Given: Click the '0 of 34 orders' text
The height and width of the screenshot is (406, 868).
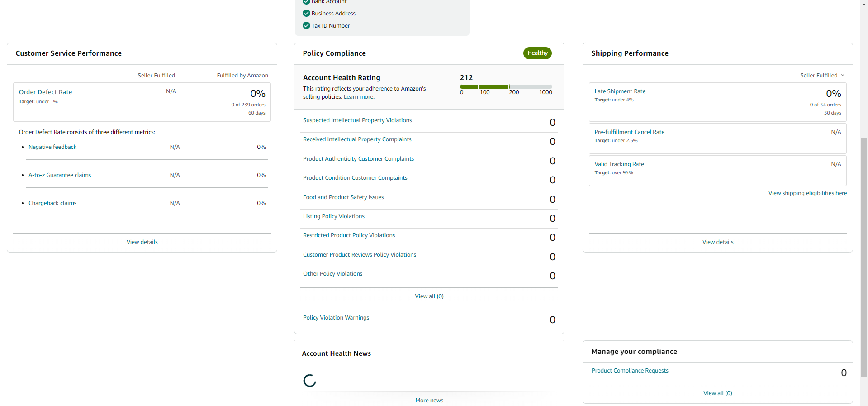Looking at the screenshot, I should point(825,105).
